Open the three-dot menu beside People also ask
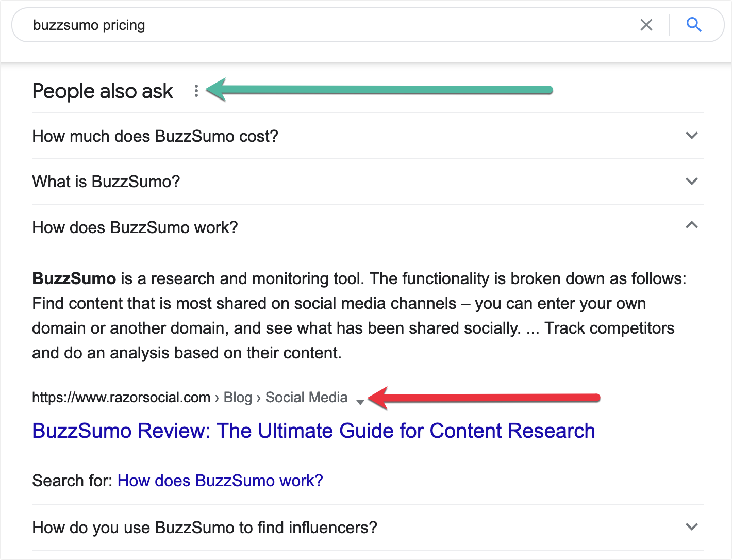The height and width of the screenshot is (560, 732). click(x=196, y=91)
